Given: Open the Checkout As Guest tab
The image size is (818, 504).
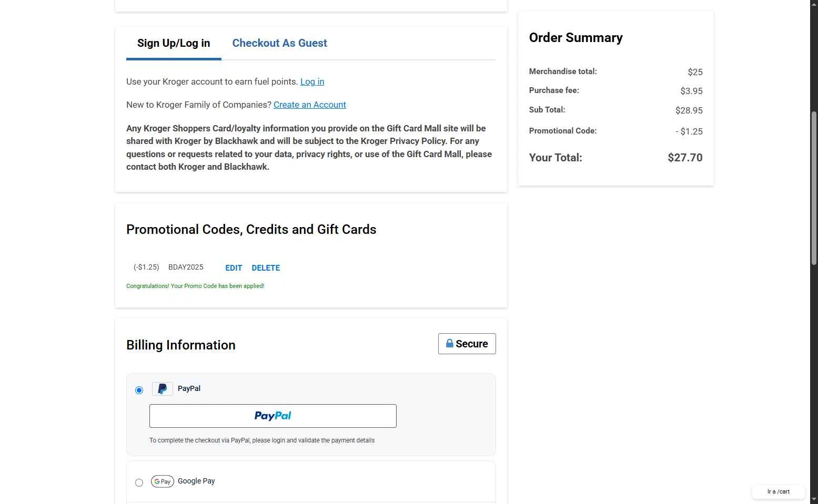Looking at the screenshot, I should (279, 44).
